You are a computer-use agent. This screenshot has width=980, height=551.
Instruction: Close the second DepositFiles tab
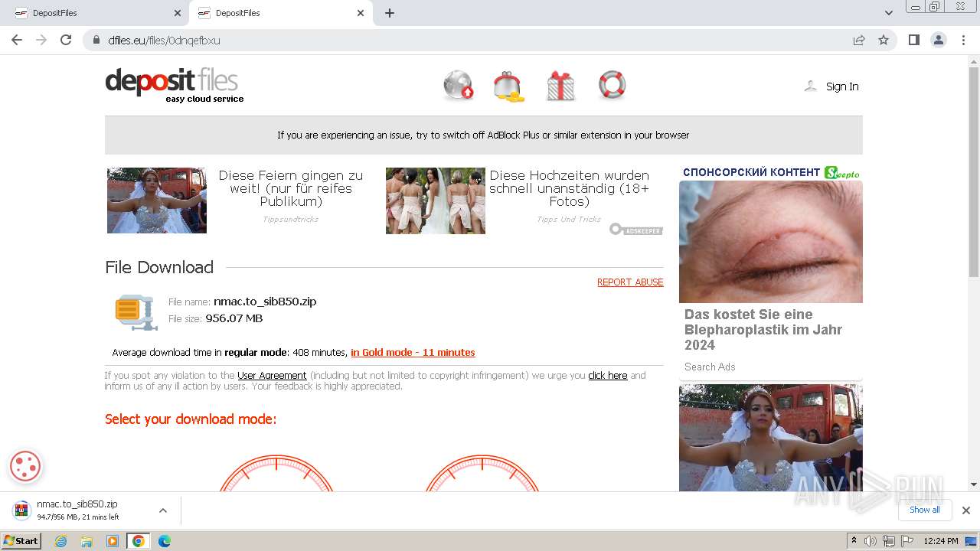click(361, 13)
